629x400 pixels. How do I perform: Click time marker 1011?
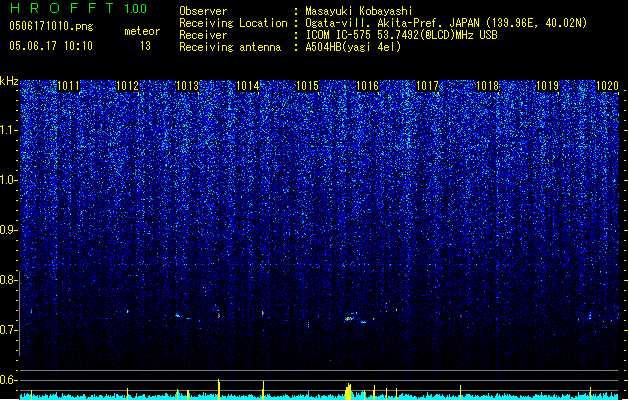coord(69,86)
